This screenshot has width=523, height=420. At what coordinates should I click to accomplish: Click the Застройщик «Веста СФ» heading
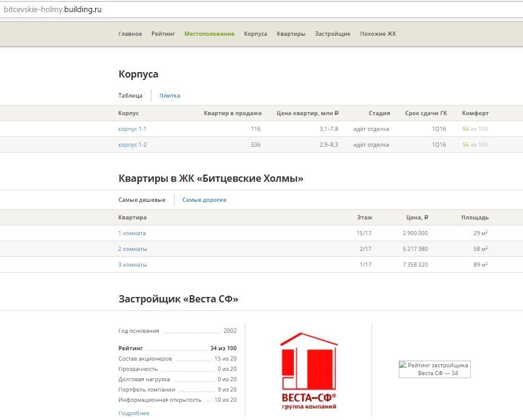[x=178, y=299]
